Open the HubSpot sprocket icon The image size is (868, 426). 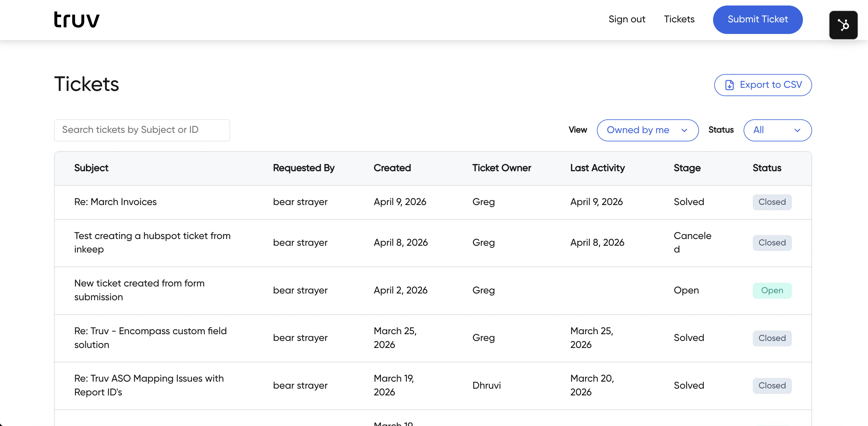(x=844, y=24)
